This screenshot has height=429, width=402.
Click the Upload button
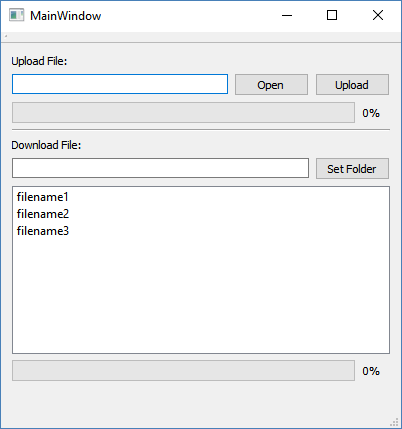(352, 85)
